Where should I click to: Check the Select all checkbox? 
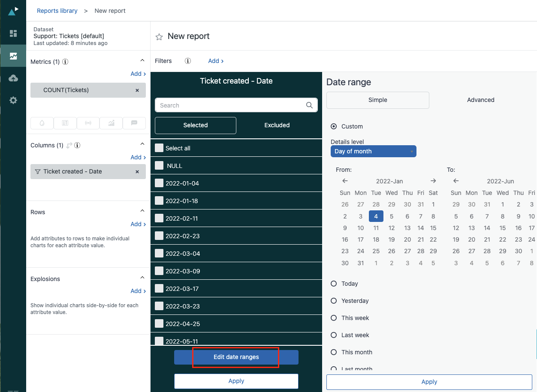coord(159,148)
